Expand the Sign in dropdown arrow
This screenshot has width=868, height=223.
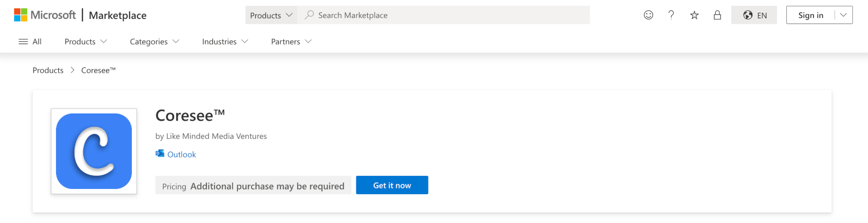tap(844, 15)
